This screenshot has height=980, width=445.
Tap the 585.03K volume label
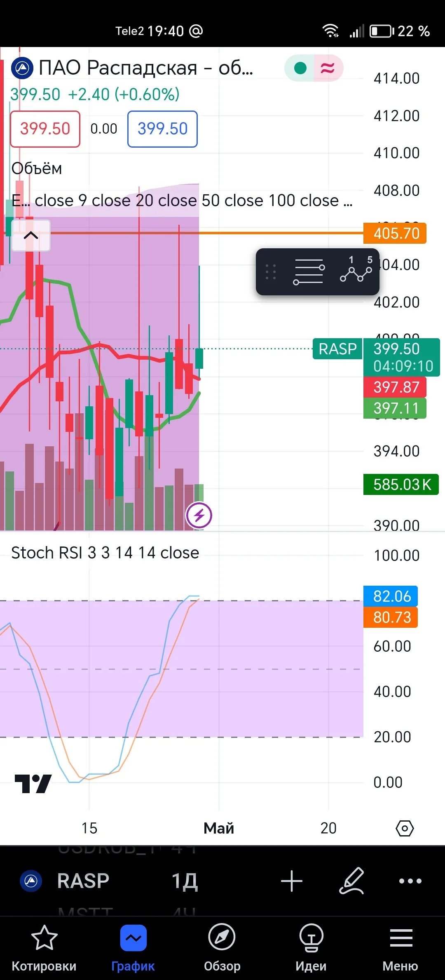point(401,485)
